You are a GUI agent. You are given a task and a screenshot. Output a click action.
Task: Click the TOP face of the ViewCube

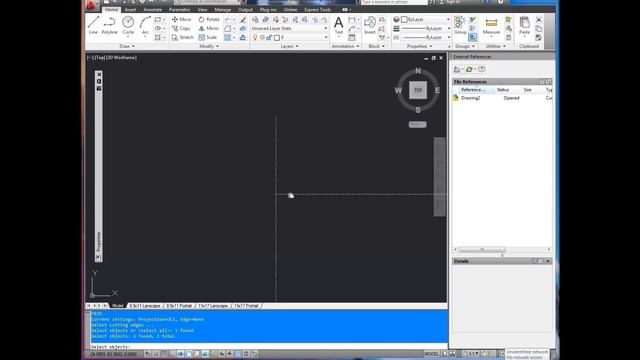click(418, 90)
